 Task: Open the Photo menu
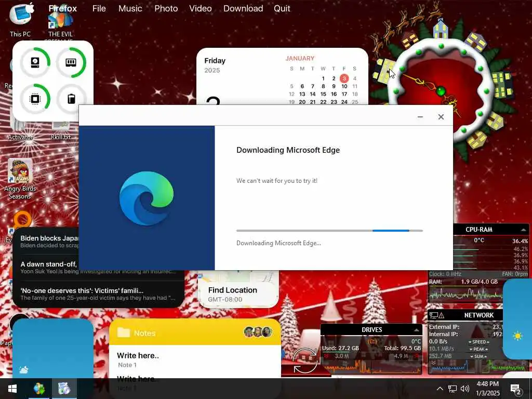pyautogui.click(x=166, y=8)
